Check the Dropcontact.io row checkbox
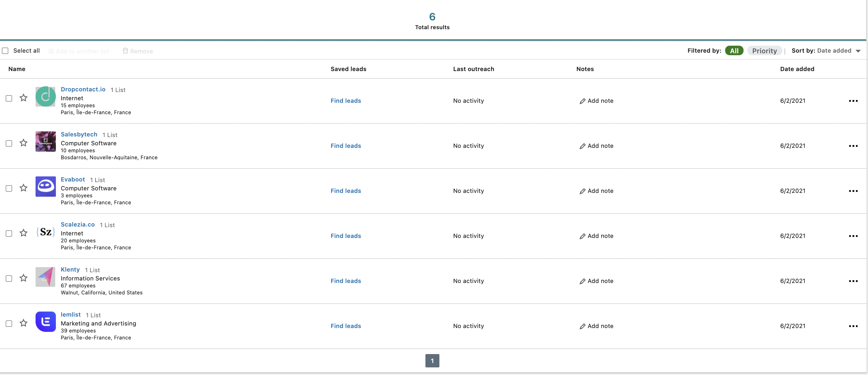The width and height of the screenshot is (868, 375). coord(9,98)
